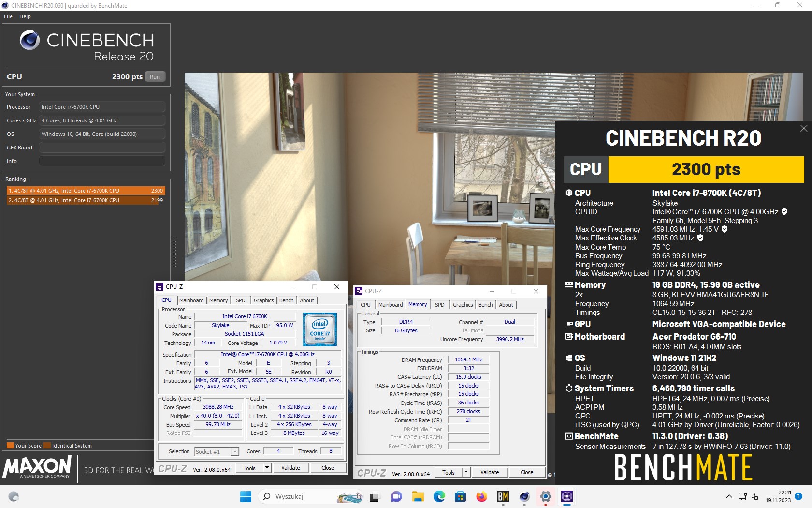The height and width of the screenshot is (508, 812).
Task: Open muted volume icon in system tray
Action: coord(755,497)
